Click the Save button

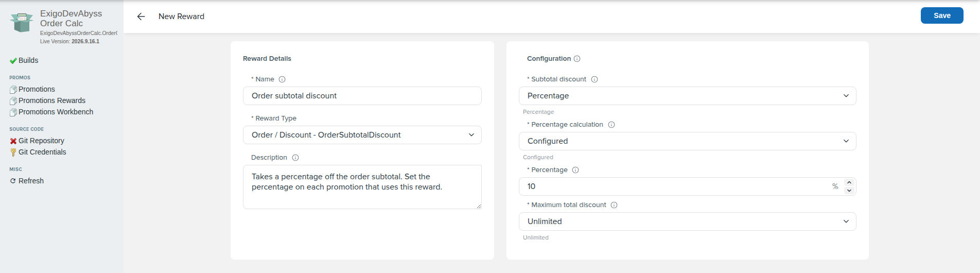point(942,15)
